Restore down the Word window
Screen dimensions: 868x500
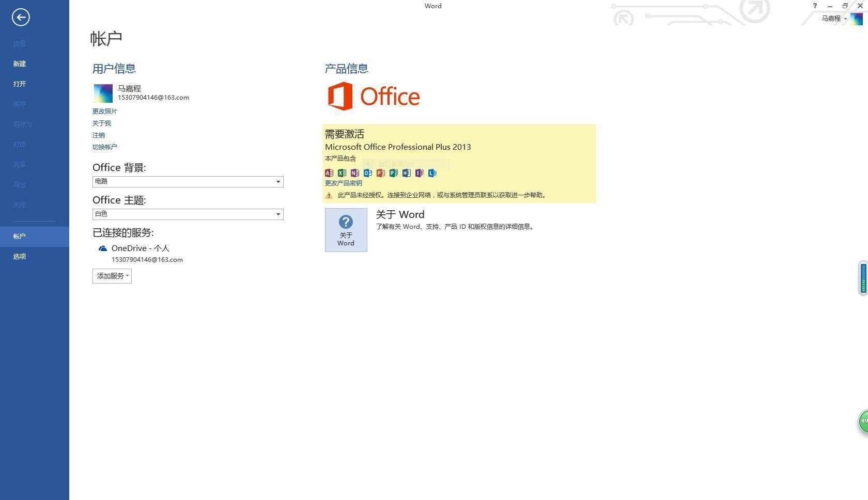coord(845,6)
